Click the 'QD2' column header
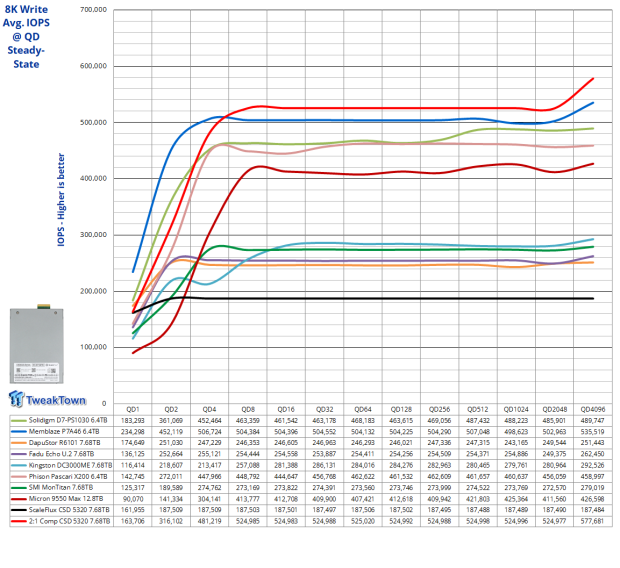620x568 pixels. pos(171,409)
